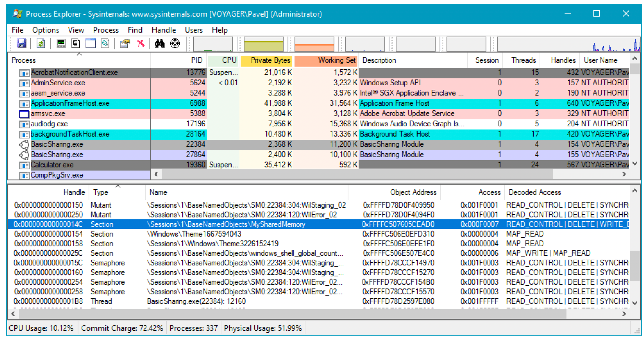644x340 pixels.
Task: Click the 'MAP_WRITE | MAP_READ' decoded access cell
Action: [x=548, y=253]
